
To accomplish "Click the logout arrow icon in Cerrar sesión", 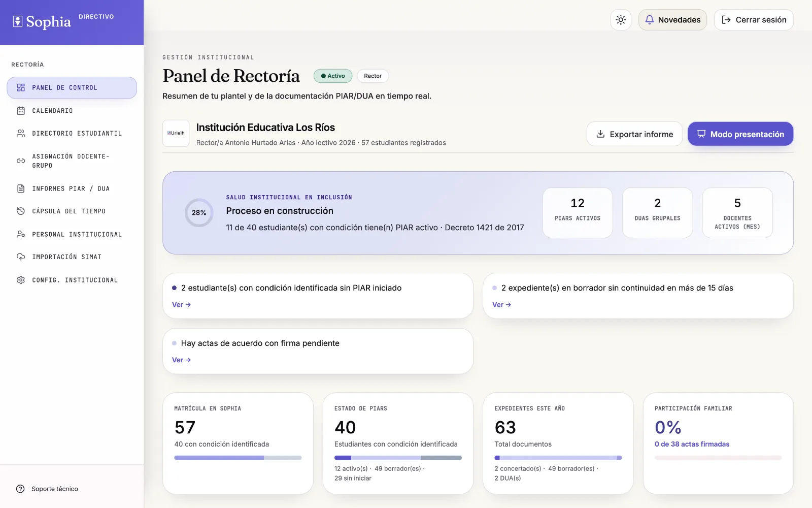I will [x=726, y=20].
